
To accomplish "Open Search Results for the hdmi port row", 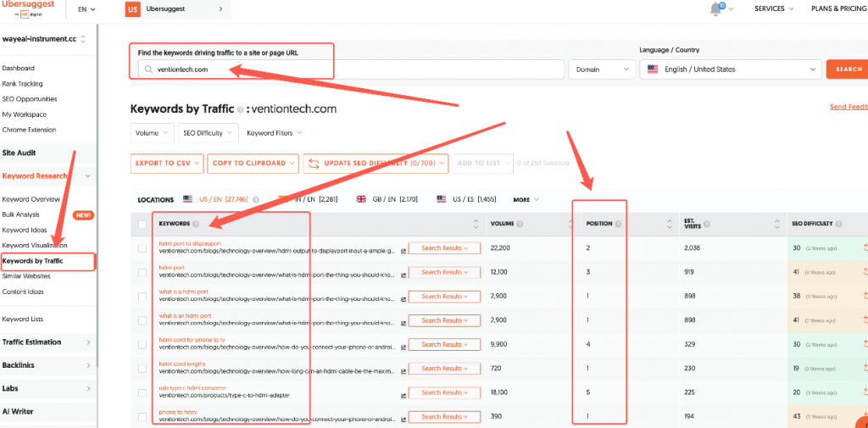I will (444, 272).
